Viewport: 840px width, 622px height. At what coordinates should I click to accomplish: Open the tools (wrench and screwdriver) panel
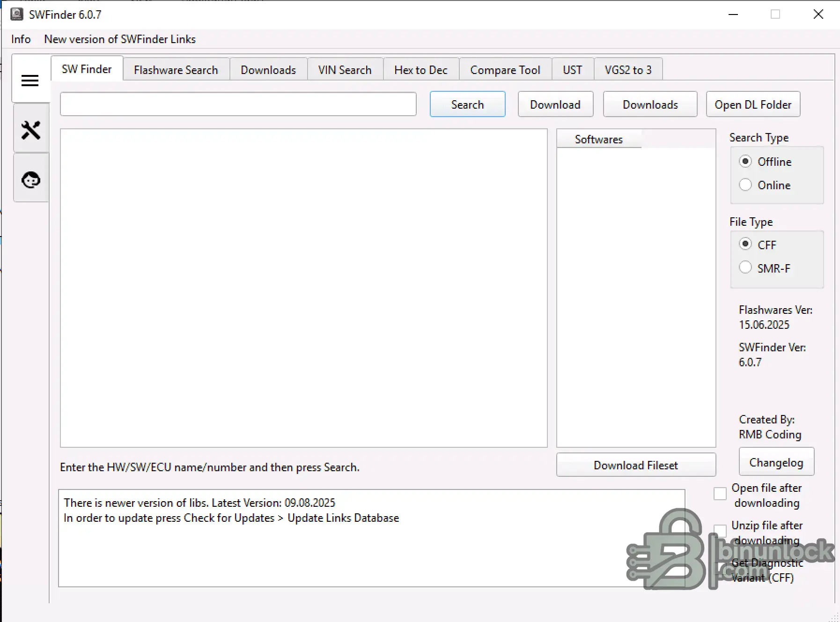tap(31, 130)
